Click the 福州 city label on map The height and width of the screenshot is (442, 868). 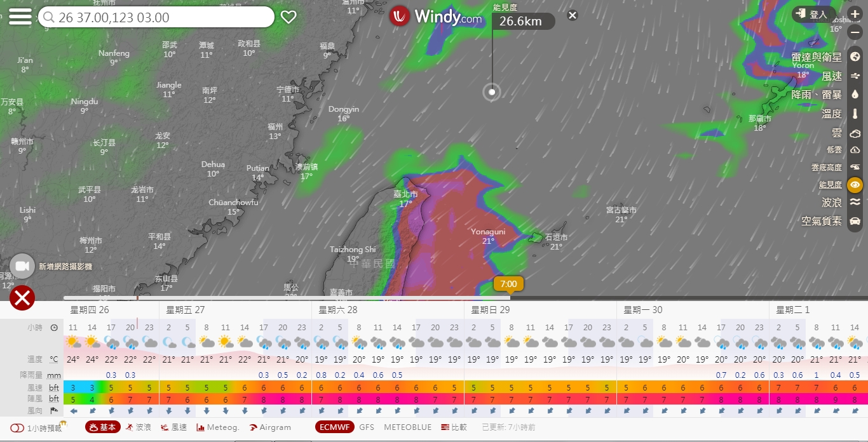[x=275, y=126]
